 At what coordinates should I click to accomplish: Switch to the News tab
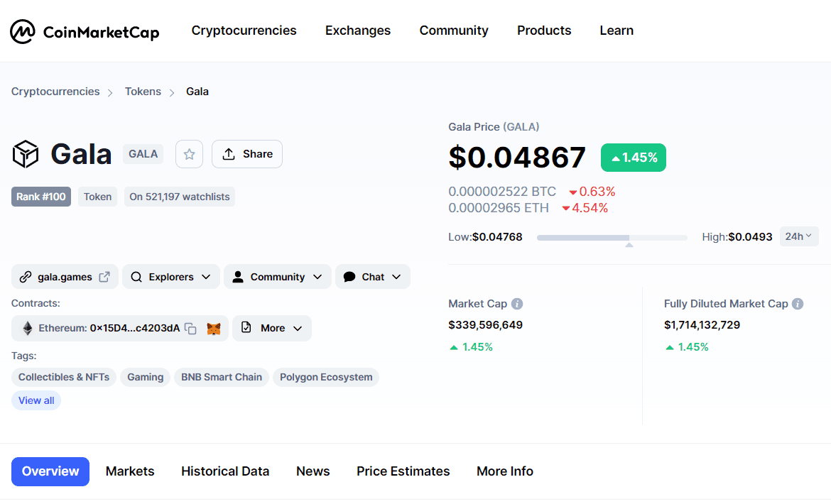(313, 471)
